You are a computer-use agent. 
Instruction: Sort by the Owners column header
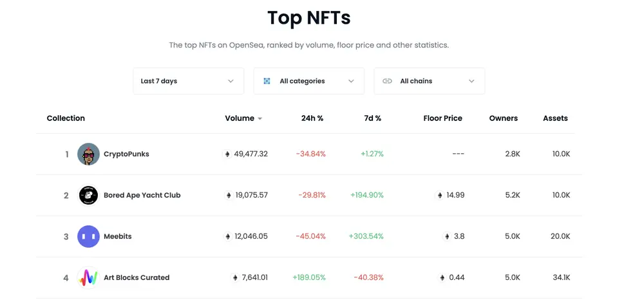tap(503, 118)
